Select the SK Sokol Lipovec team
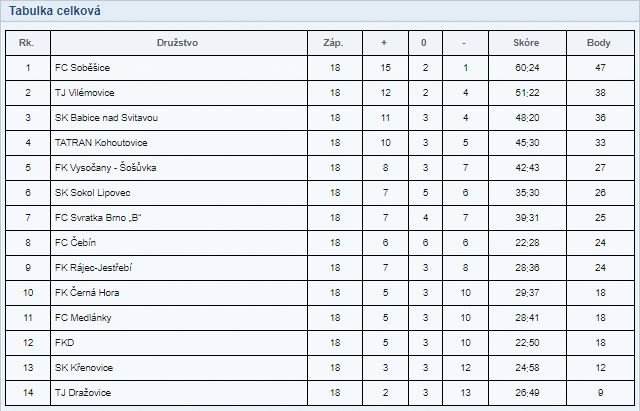640x411 pixels. pos(93,193)
